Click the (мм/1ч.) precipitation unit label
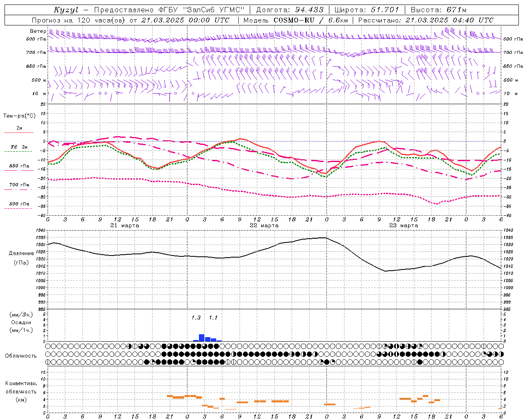Viewport: 525px width, 420px height. coord(21,330)
